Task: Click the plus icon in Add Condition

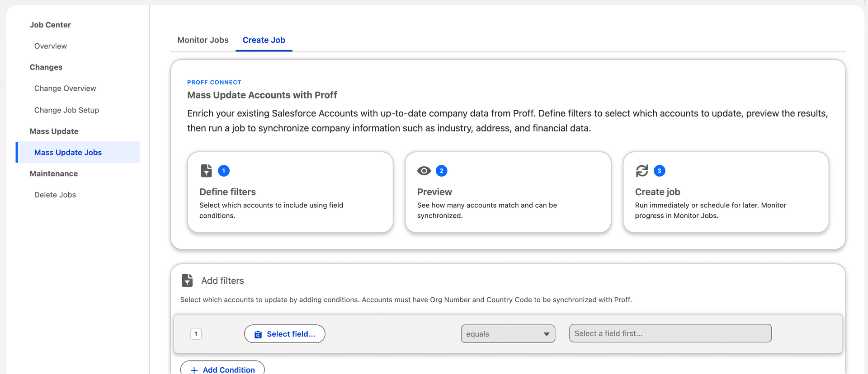Action: pos(194,370)
